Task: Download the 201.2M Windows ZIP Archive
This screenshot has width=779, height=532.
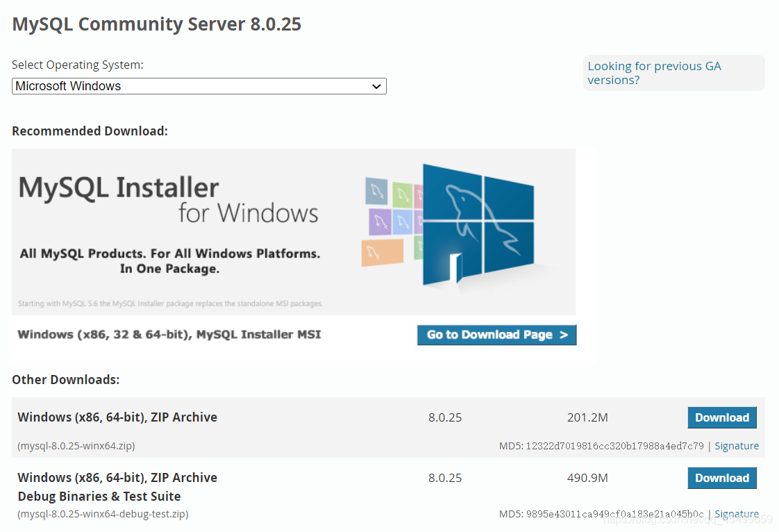Action: coord(722,417)
